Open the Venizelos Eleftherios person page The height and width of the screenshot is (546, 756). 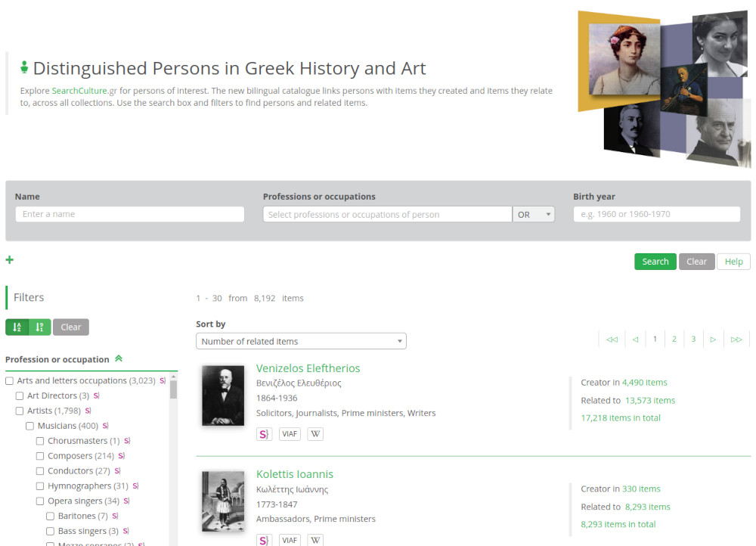point(308,368)
